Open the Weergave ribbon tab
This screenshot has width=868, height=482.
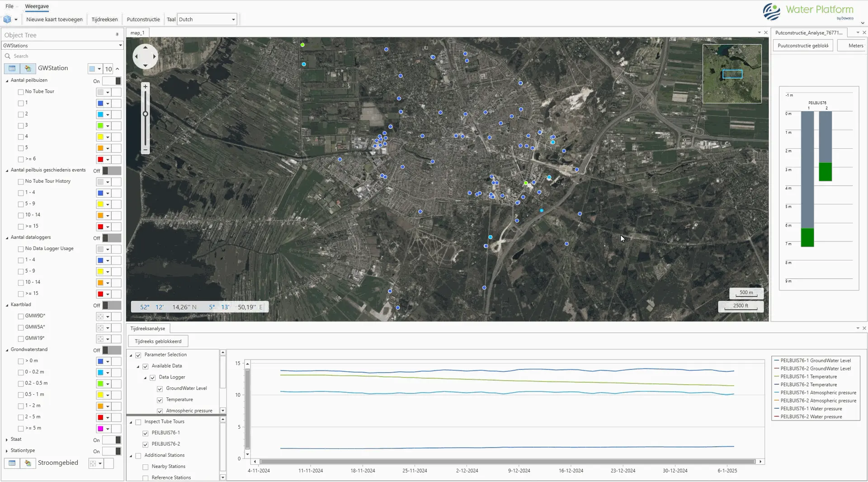point(37,6)
